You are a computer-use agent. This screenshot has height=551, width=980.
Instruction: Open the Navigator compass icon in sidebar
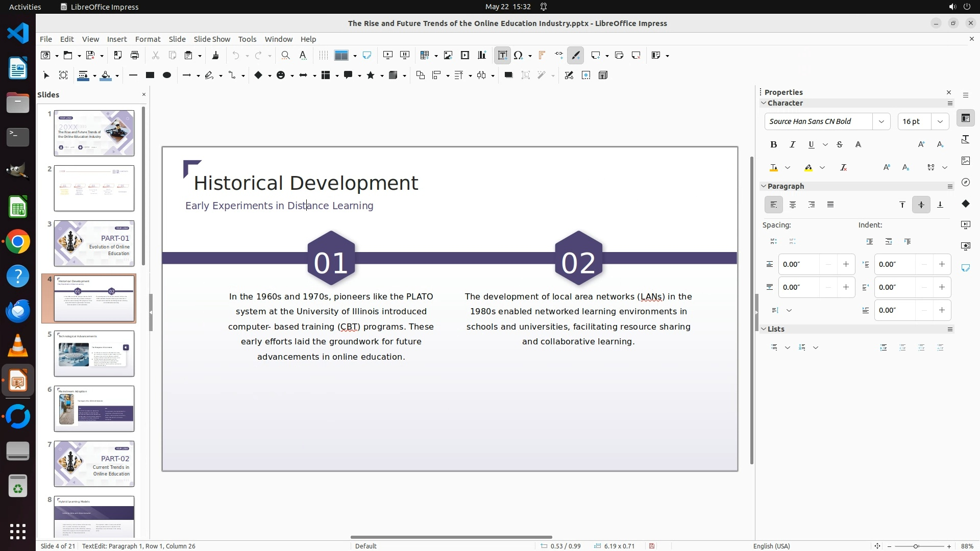[965, 182]
